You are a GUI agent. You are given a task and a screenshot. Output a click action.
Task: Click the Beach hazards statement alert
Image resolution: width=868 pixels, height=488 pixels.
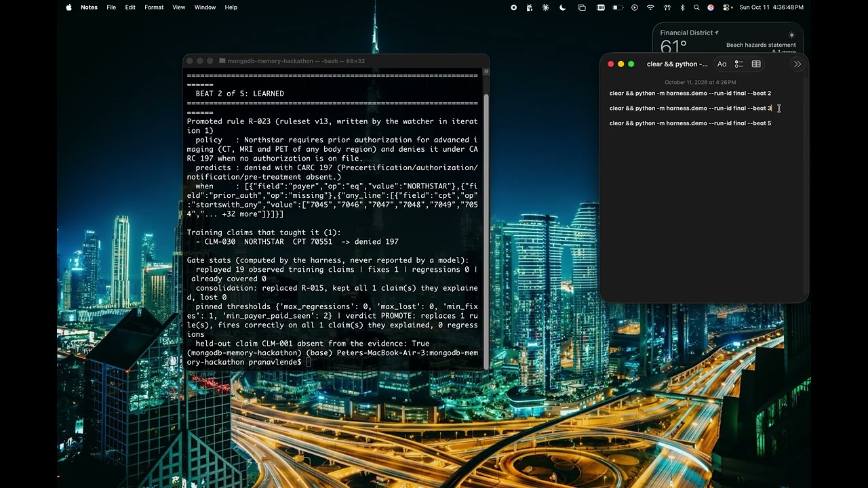[x=761, y=45]
